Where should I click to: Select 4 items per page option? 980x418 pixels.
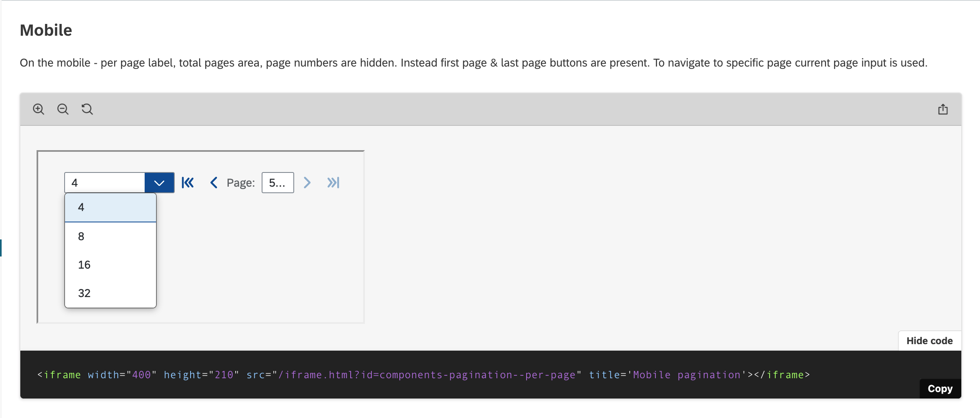point(111,207)
